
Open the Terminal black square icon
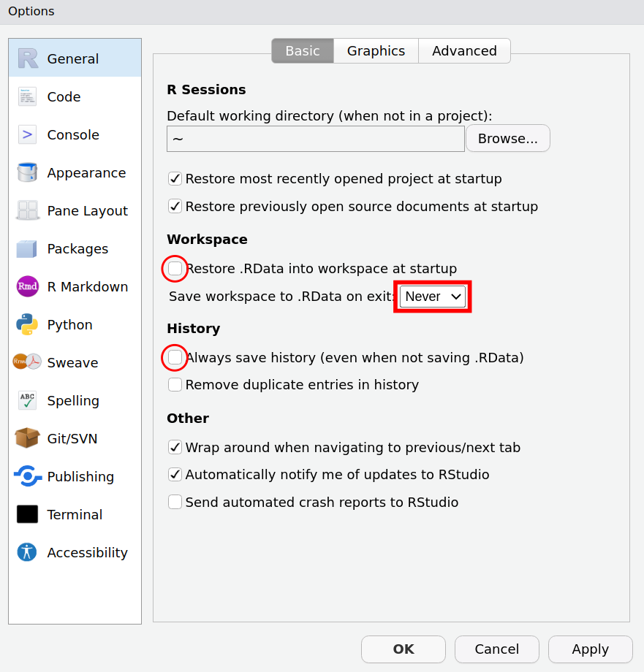click(27, 515)
